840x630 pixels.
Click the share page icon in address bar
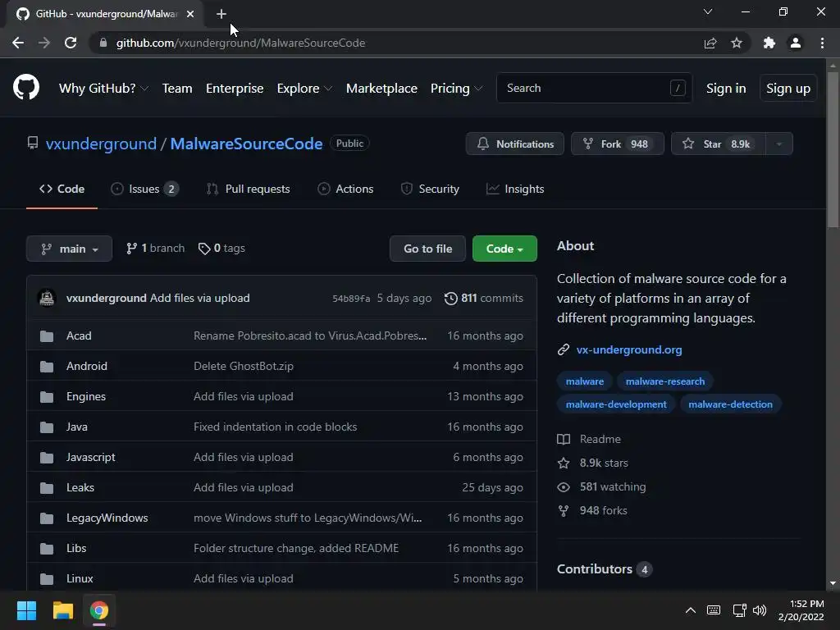pos(710,43)
